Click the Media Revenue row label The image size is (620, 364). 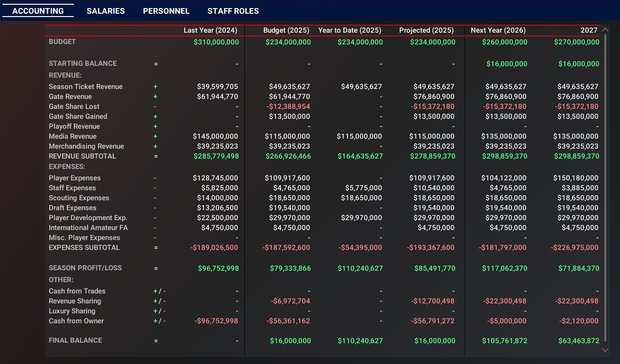point(72,136)
